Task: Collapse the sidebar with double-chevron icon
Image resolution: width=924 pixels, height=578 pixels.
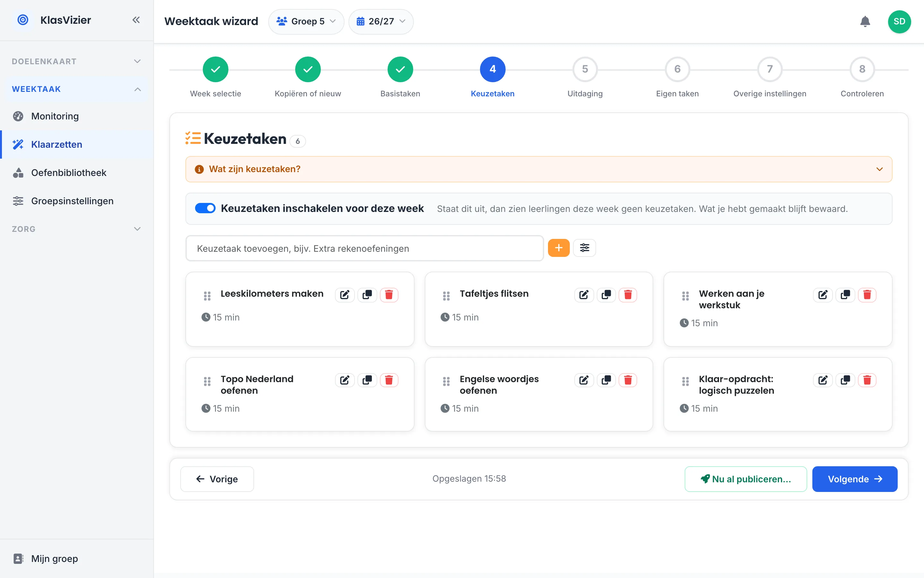Action: (x=136, y=20)
